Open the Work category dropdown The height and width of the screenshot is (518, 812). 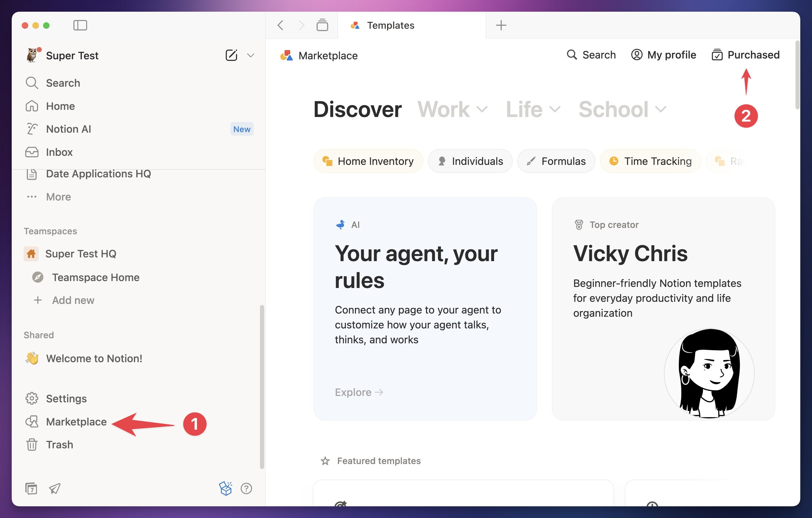452,110
